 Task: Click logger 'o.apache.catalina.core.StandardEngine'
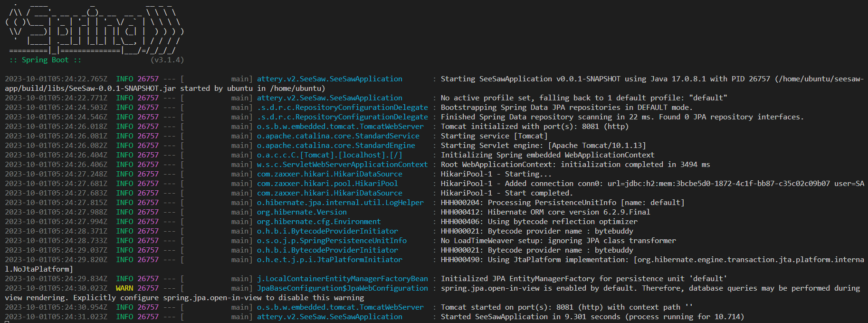pos(336,146)
